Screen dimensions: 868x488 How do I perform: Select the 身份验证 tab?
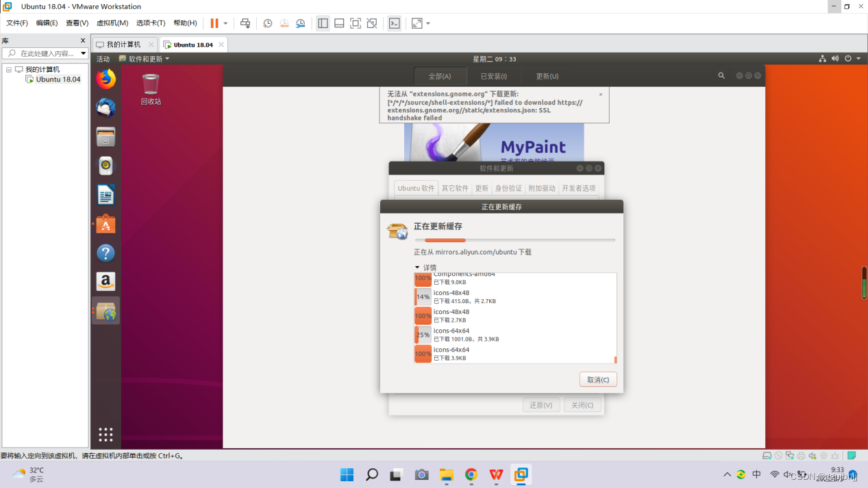[508, 188]
